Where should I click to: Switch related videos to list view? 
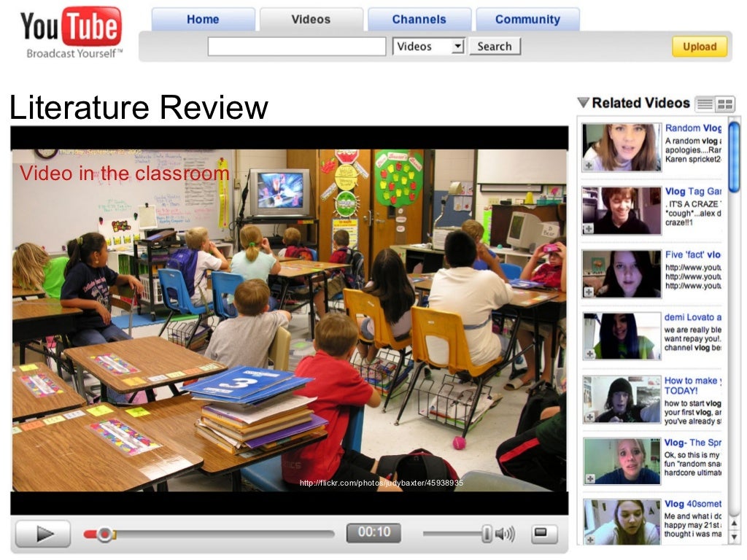(705, 104)
